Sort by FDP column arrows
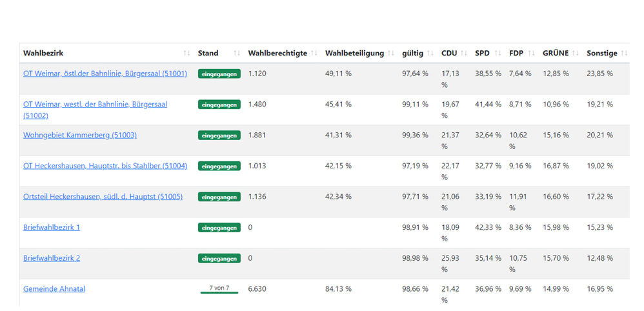Screen dimensions: 644x311 (x=532, y=54)
